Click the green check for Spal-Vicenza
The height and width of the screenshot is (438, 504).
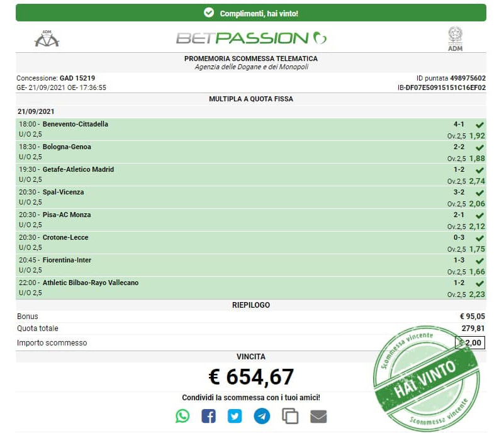pyautogui.click(x=479, y=193)
